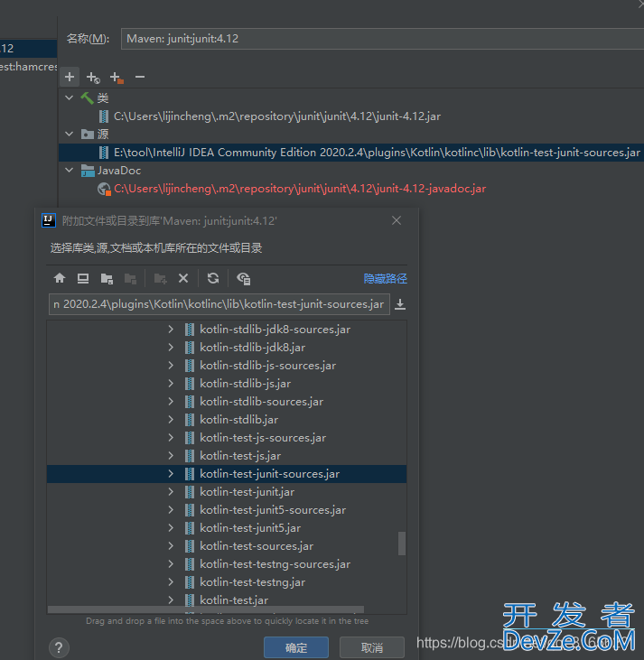Click the Add (+) library root button

[x=70, y=77]
